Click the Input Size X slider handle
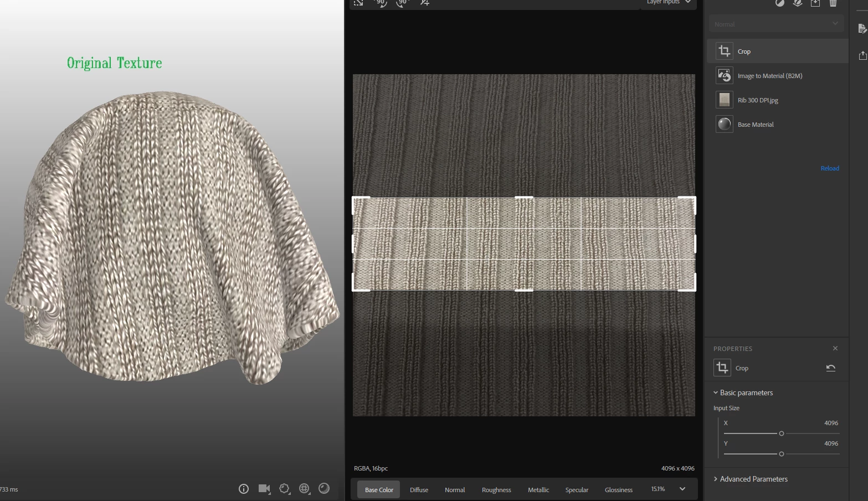This screenshot has width=868, height=501. (x=782, y=433)
